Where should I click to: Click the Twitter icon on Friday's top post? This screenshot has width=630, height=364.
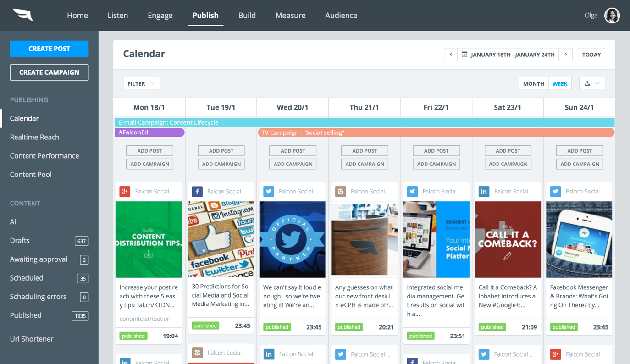coord(412,191)
